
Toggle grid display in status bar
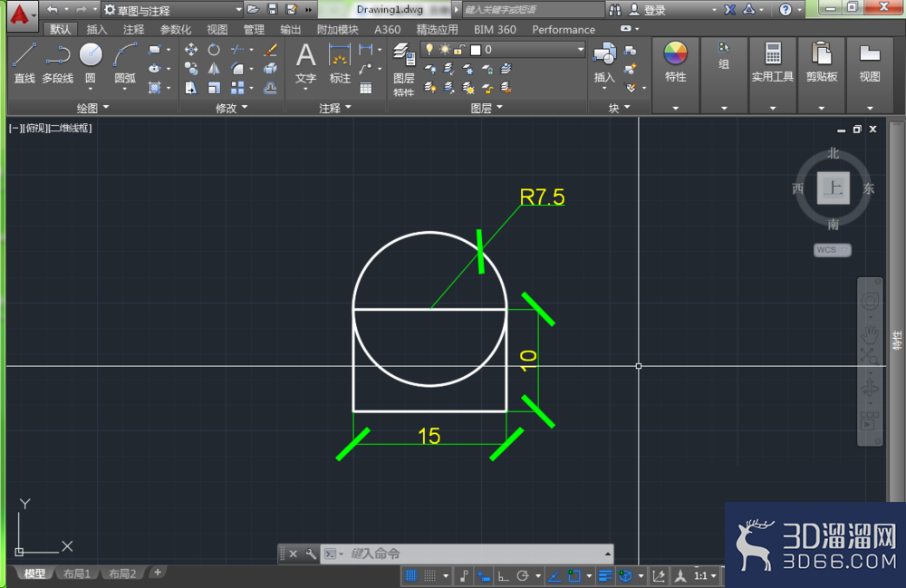[x=410, y=575]
